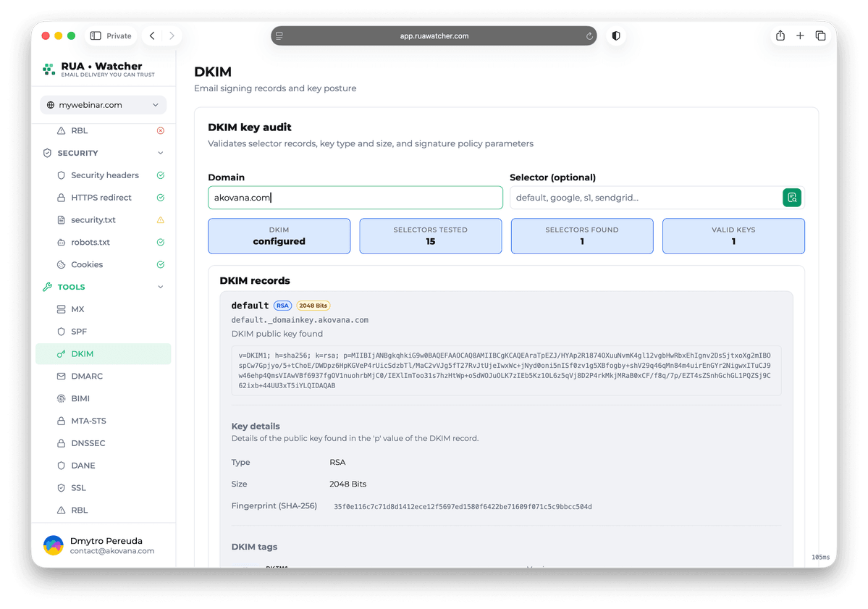The height and width of the screenshot is (609, 868).
Task: Click HTTPS redirect check status icon
Action: [161, 198]
